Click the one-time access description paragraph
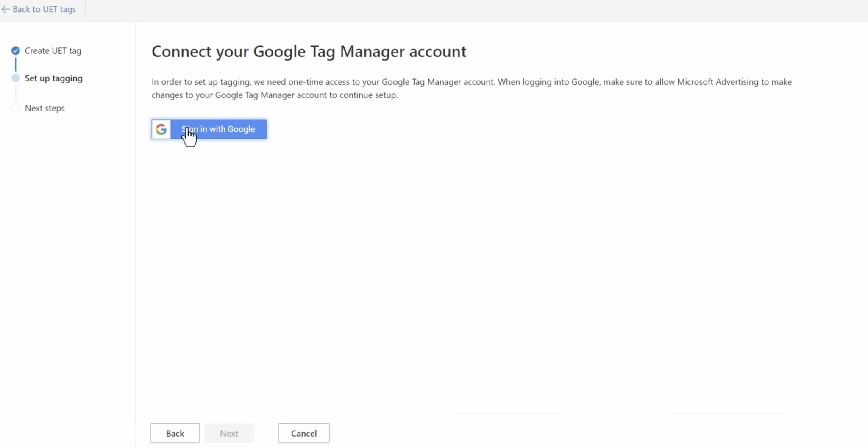The image size is (868, 448). (x=472, y=88)
